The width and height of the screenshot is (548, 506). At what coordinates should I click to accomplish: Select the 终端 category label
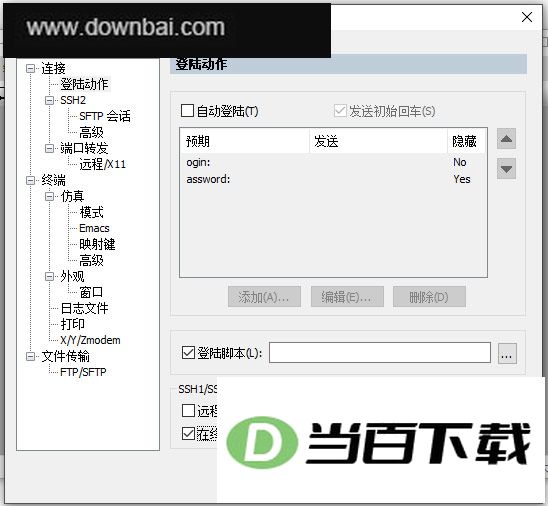pyautogui.click(x=53, y=181)
